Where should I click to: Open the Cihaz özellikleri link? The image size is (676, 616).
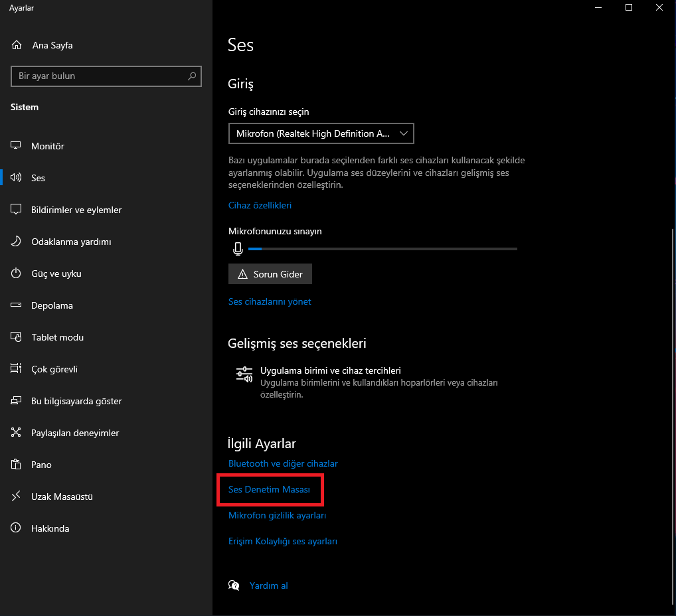pyautogui.click(x=260, y=205)
